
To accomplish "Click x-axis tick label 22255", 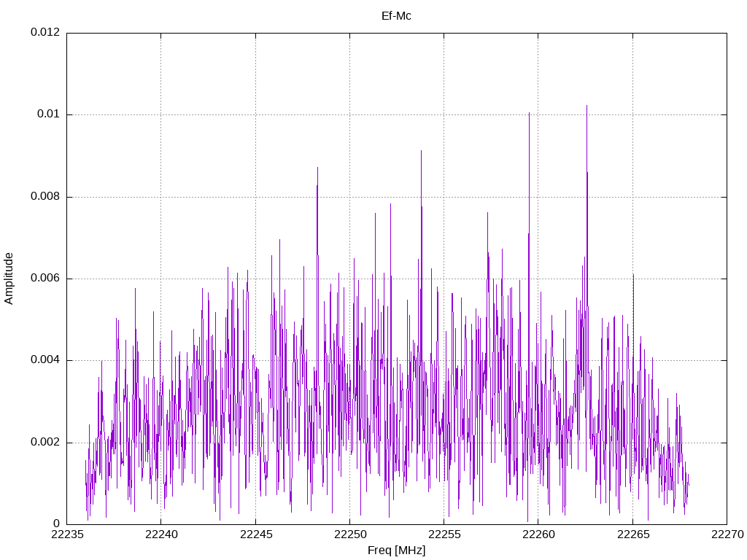I will pyautogui.click(x=444, y=534).
